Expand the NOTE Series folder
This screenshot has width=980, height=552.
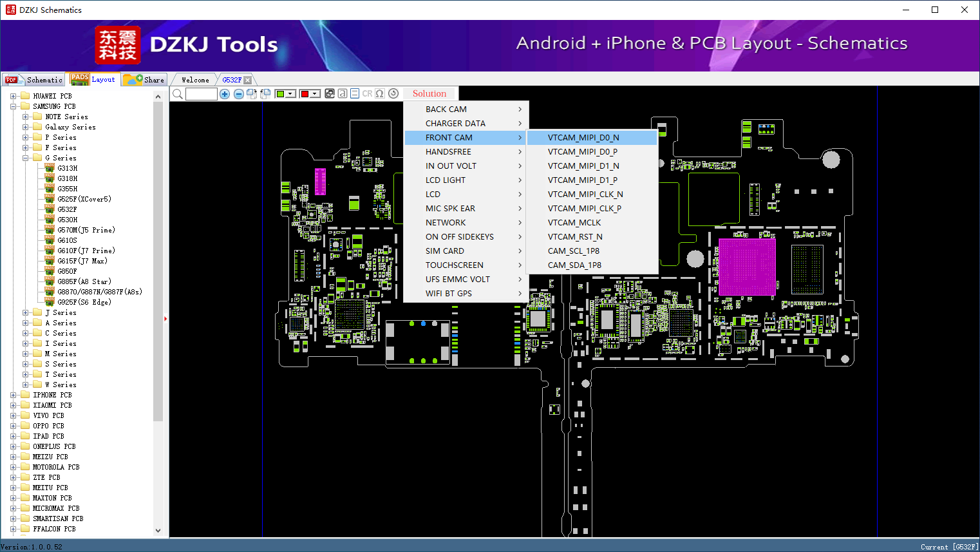coord(25,117)
